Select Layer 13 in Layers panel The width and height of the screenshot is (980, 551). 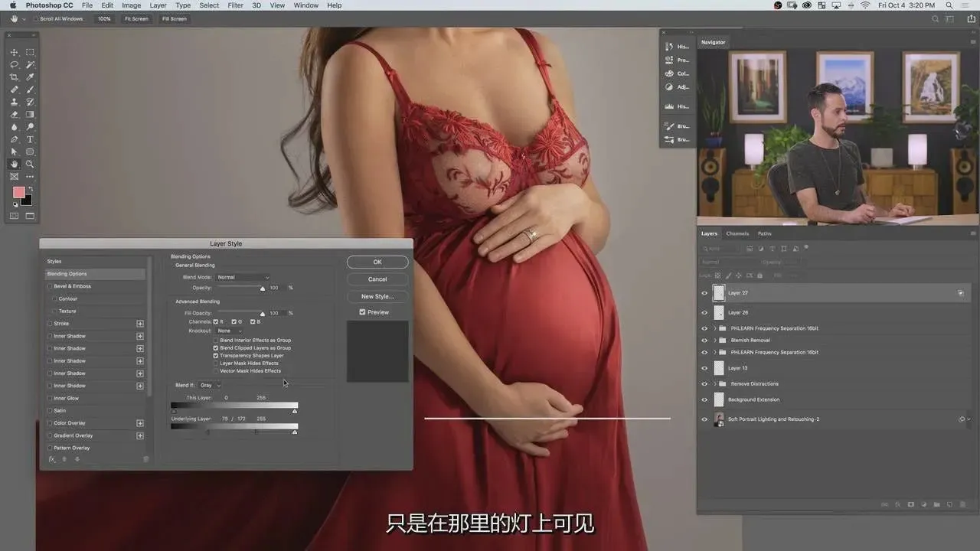point(737,368)
